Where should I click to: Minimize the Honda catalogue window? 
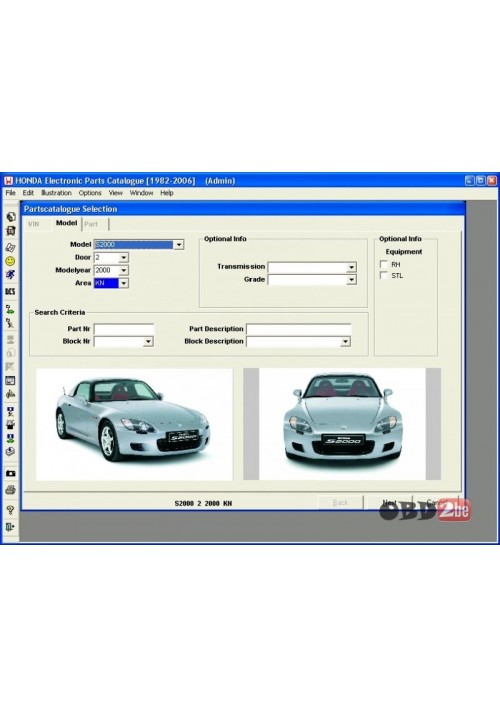[470, 181]
